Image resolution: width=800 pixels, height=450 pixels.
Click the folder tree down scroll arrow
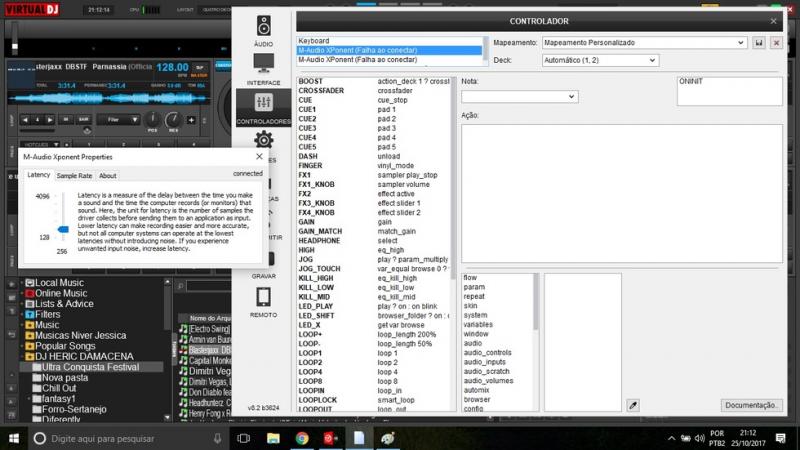(x=167, y=417)
